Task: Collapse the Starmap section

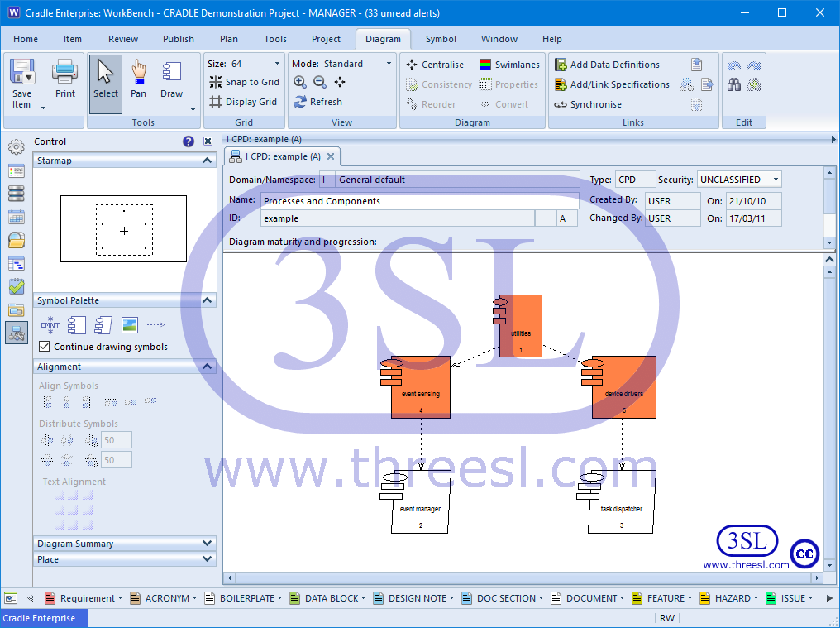Action: [207, 161]
